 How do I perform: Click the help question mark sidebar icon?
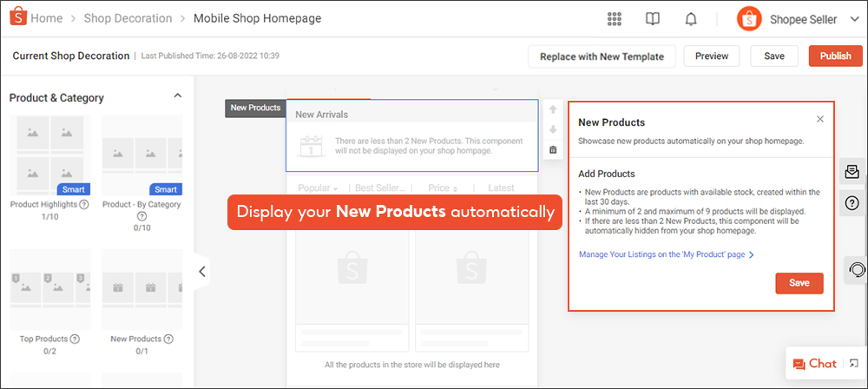[852, 204]
